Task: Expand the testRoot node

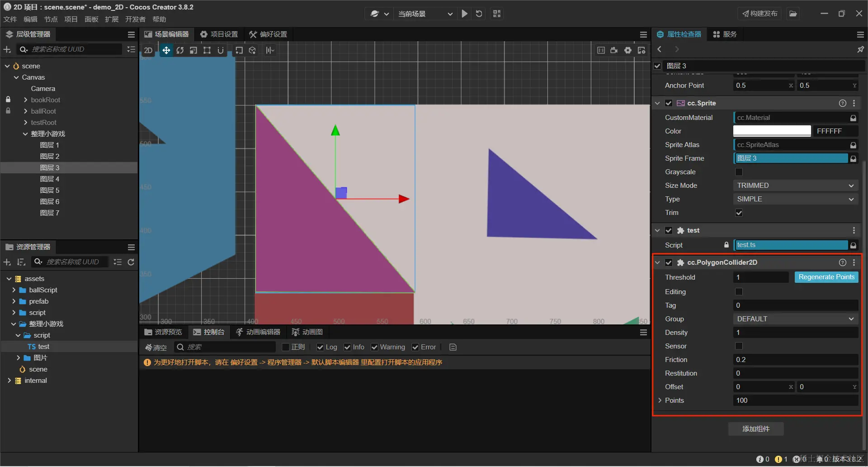Action: (x=25, y=123)
